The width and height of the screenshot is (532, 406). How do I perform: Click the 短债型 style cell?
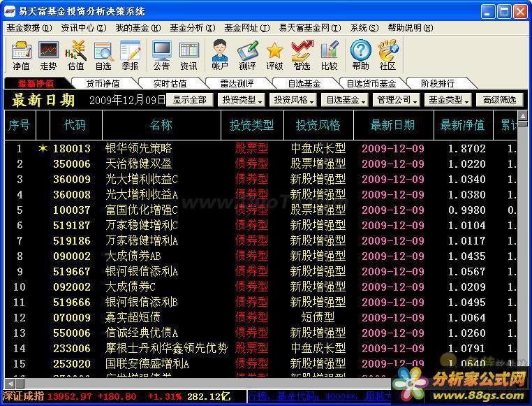[x=318, y=317]
